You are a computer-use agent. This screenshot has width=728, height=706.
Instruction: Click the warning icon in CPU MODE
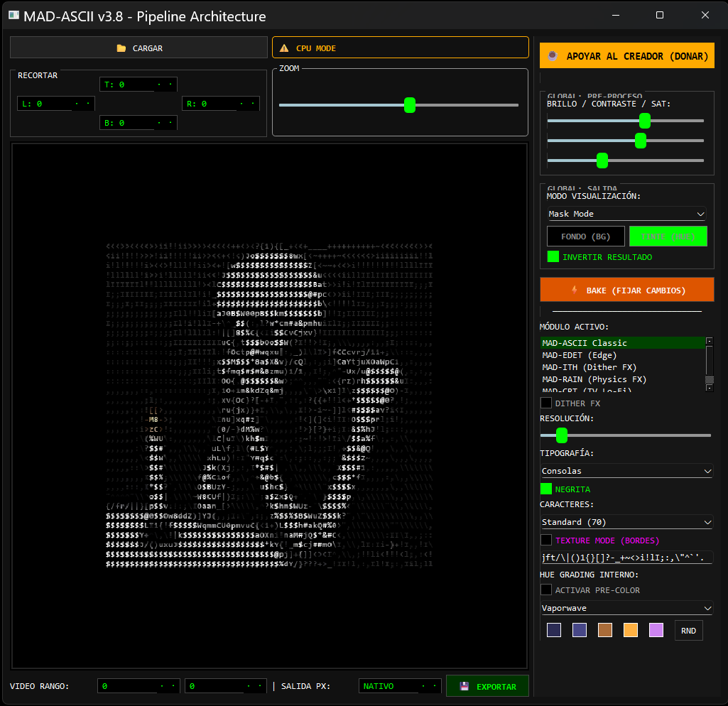[284, 48]
